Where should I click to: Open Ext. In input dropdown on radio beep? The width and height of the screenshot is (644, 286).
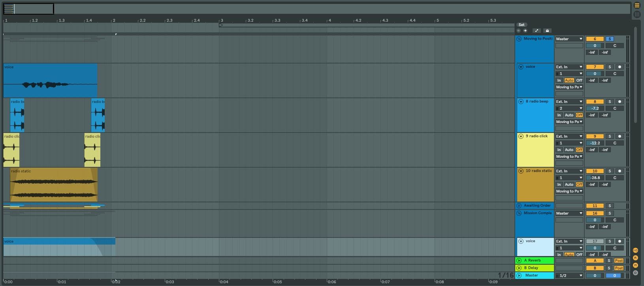coord(569,102)
